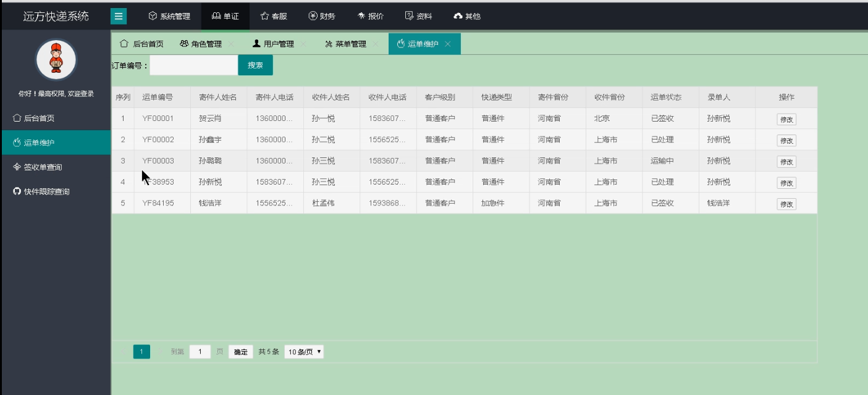This screenshot has height=395, width=868.
Task: Open the 单证 top menu
Action: (225, 16)
